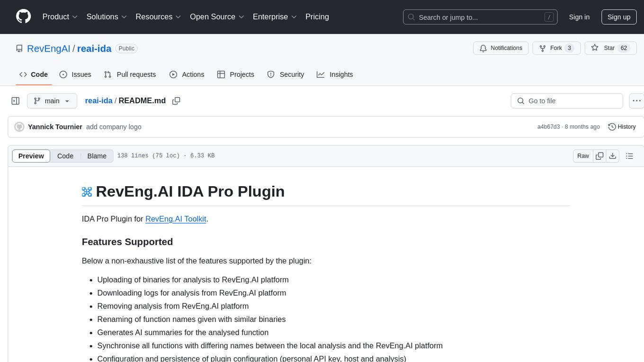Open the RevEngAI owner profile
This screenshot has height=362, width=644.
(49, 48)
